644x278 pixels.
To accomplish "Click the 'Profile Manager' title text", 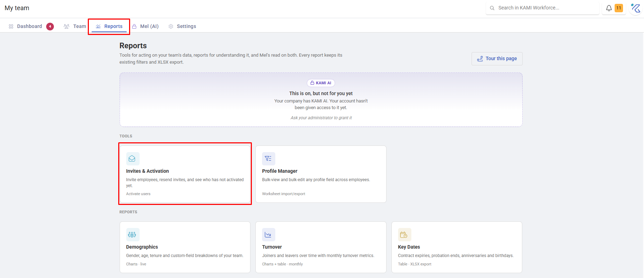I will (279, 171).
